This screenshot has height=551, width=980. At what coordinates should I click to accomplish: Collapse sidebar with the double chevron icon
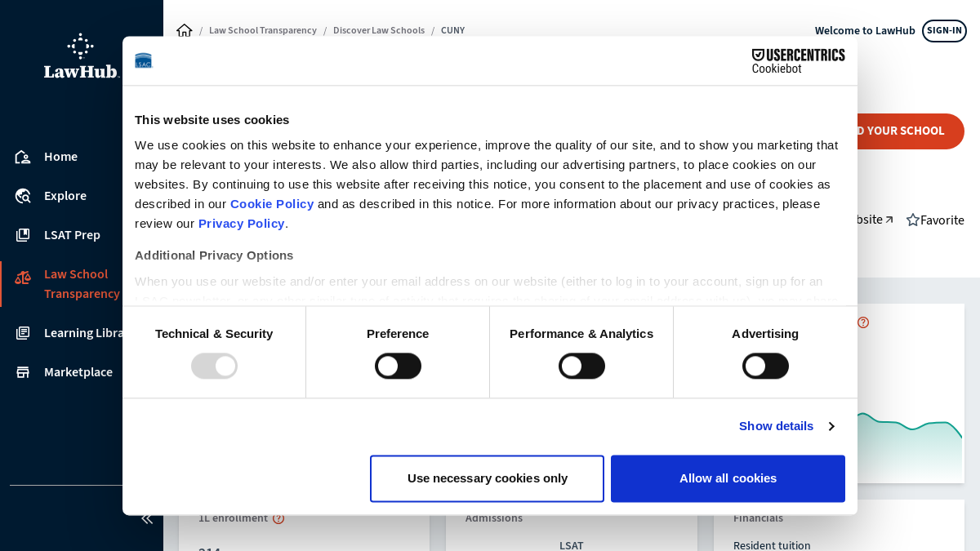147,518
